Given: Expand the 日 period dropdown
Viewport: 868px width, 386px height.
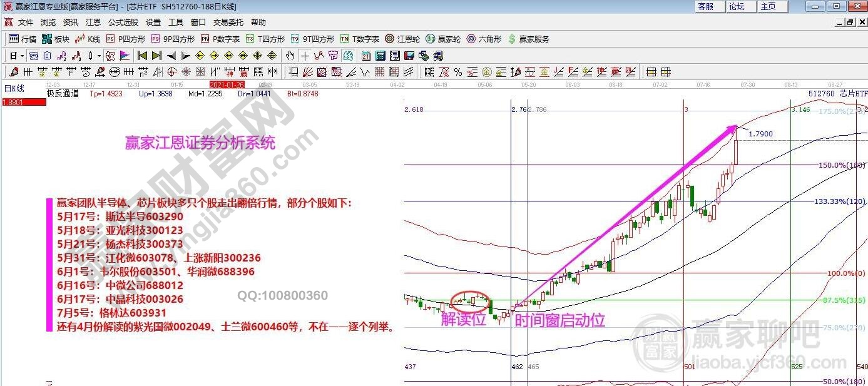Looking at the screenshot, I should 22,56.
